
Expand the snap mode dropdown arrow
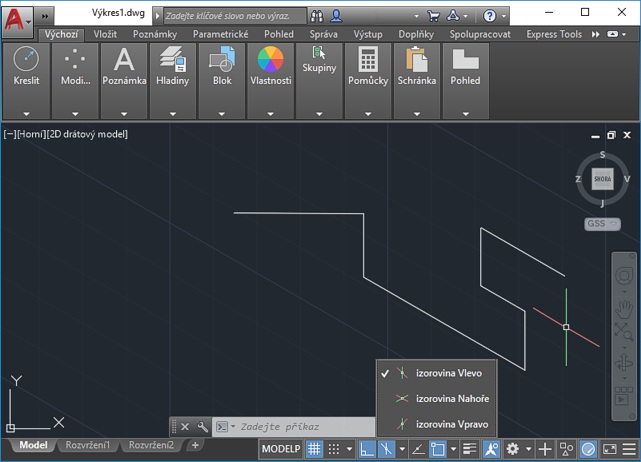pos(350,449)
